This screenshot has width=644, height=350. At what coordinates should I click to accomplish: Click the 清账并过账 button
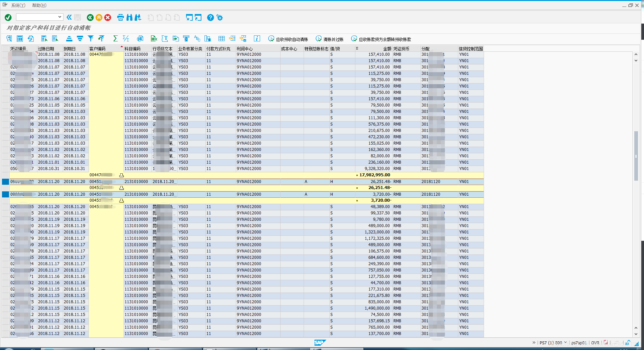pyautogui.click(x=330, y=39)
